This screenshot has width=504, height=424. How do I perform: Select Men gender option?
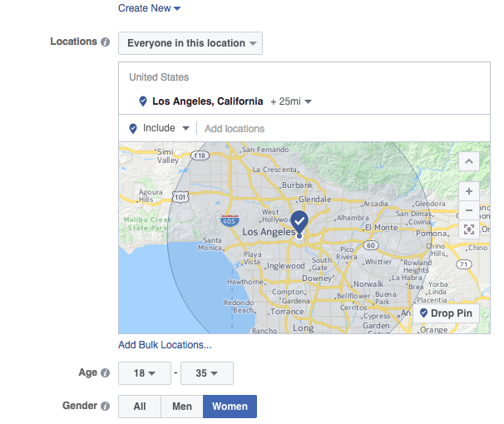click(x=181, y=407)
